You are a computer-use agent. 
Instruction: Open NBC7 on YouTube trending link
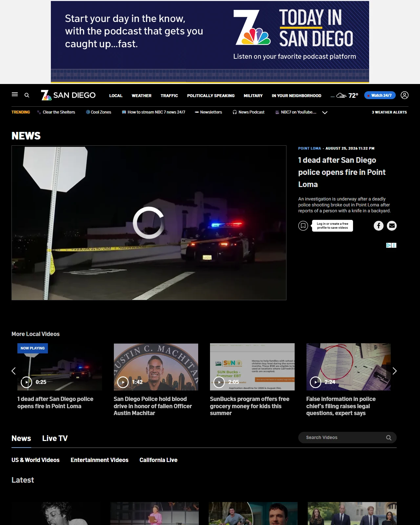[x=296, y=112]
